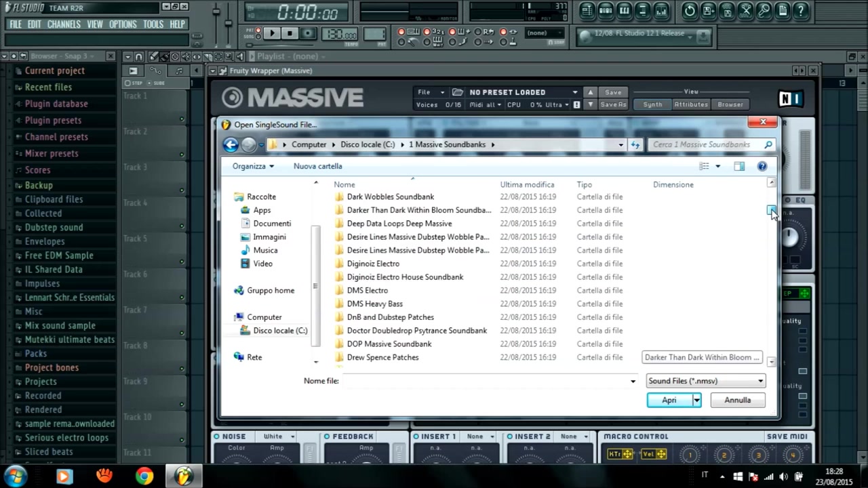The width and height of the screenshot is (868, 488).
Task: Click the project info document icon
Action: tap(783, 10)
